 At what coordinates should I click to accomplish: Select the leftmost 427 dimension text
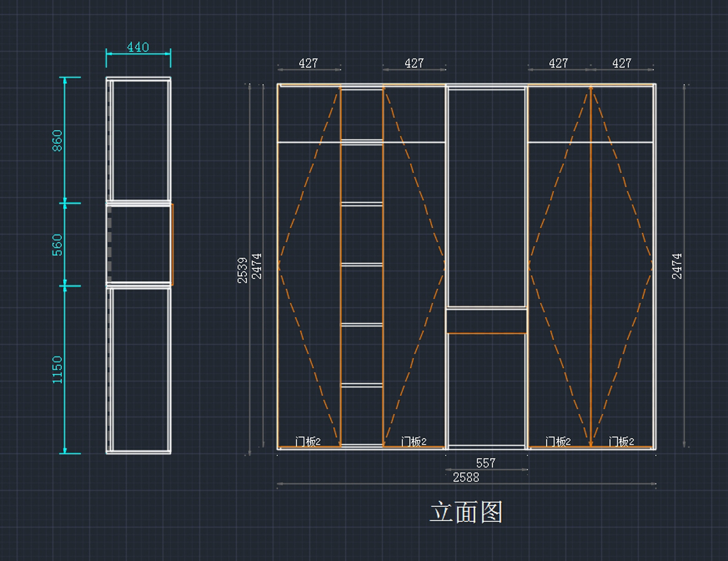coord(308,63)
